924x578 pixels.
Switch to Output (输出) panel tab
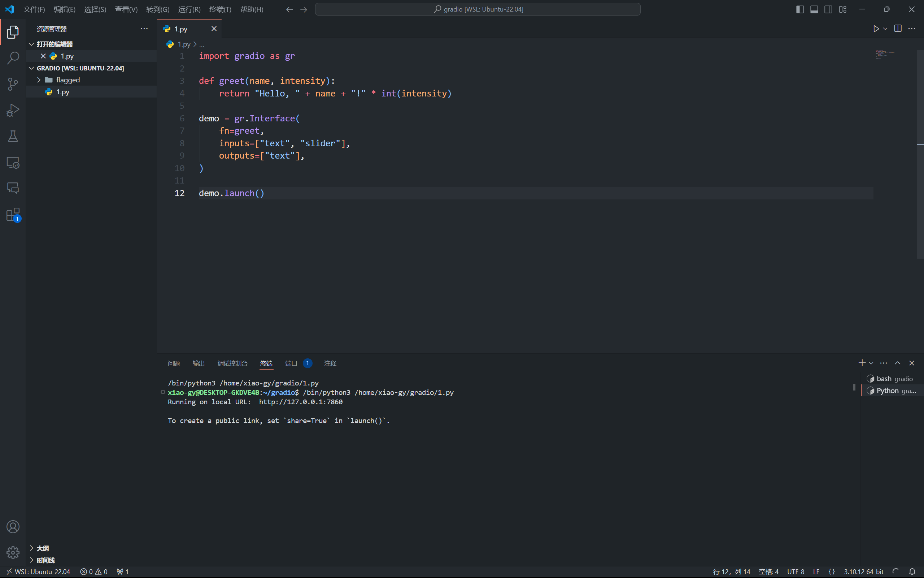pos(199,363)
